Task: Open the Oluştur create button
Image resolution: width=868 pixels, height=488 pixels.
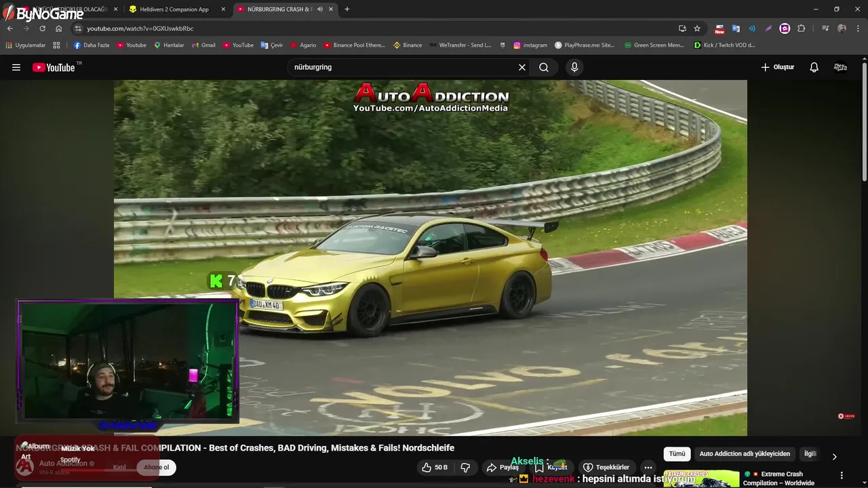Action: pos(777,67)
